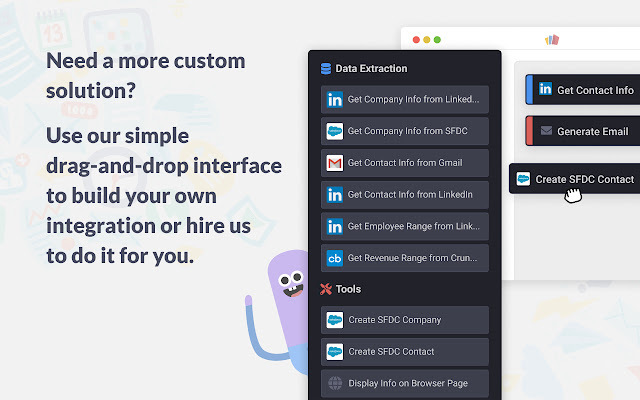640x400 pixels.
Task: Click envelope icon on Generate Email block
Action: [x=546, y=131]
